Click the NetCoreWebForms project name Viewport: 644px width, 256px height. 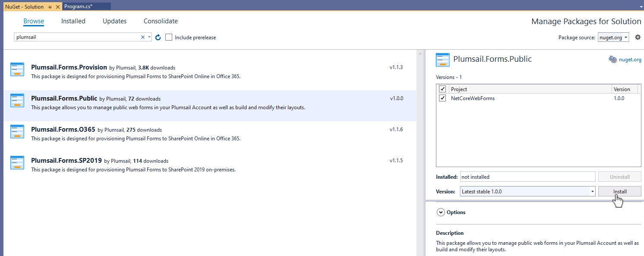tap(473, 98)
